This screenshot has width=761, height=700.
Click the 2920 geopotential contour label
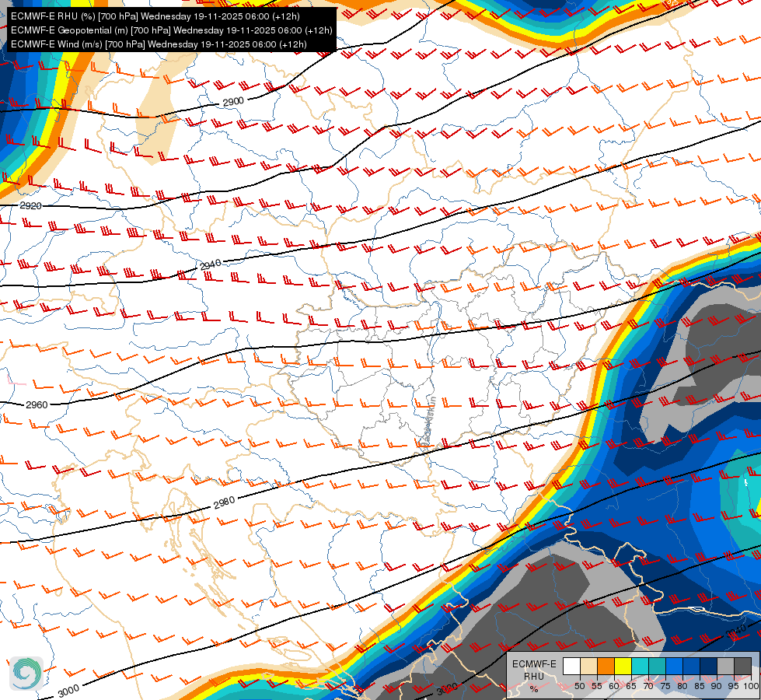30,206
